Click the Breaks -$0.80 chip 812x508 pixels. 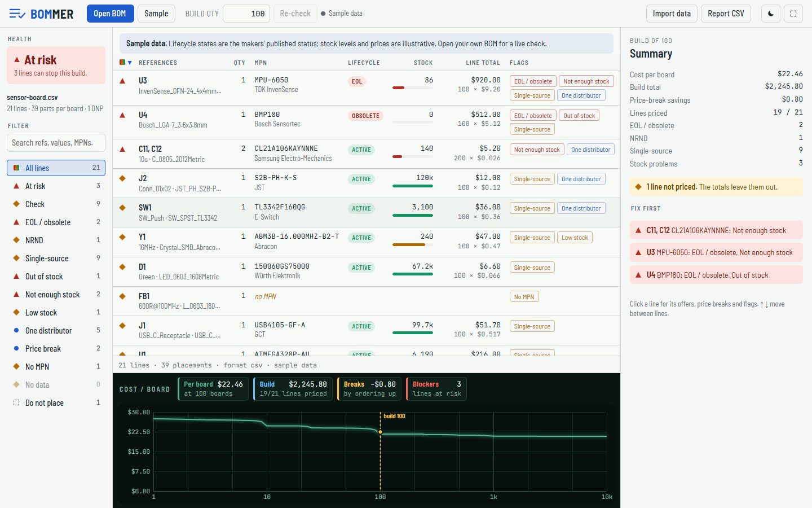click(x=369, y=389)
